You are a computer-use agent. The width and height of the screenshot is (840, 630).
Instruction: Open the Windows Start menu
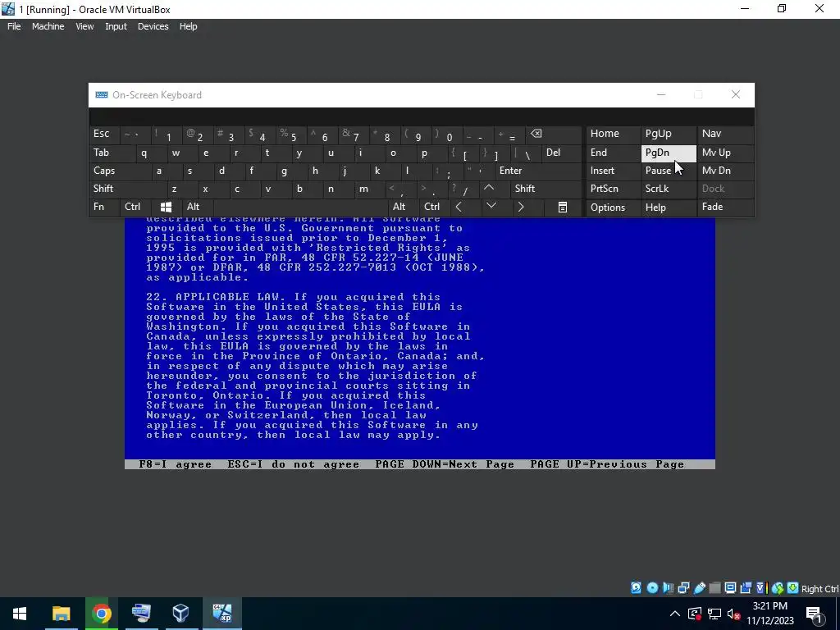click(x=20, y=614)
